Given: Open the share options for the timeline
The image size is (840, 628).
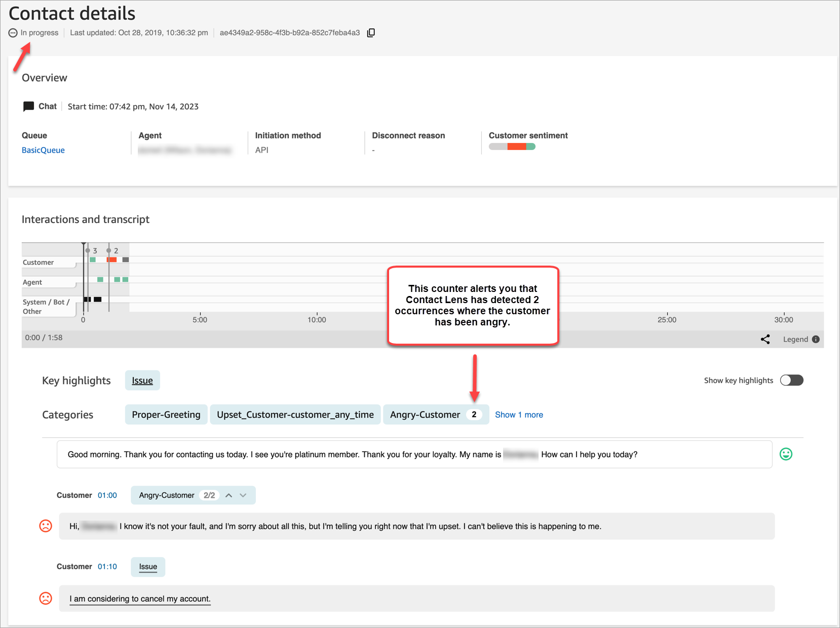Looking at the screenshot, I should point(766,339).
